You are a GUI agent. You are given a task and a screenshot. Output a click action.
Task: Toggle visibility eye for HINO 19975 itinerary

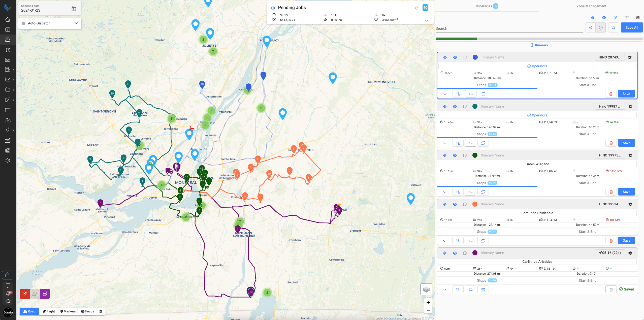[455, 155]
